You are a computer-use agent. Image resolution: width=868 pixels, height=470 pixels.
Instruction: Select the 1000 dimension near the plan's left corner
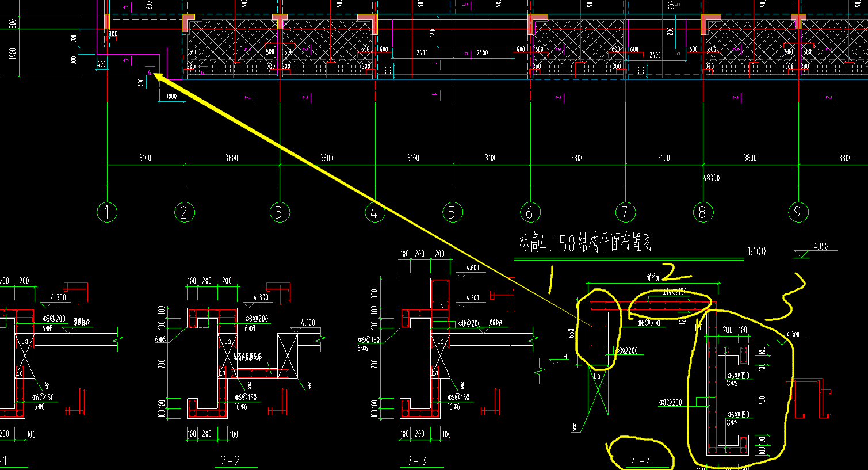click(x=171, y=96)
